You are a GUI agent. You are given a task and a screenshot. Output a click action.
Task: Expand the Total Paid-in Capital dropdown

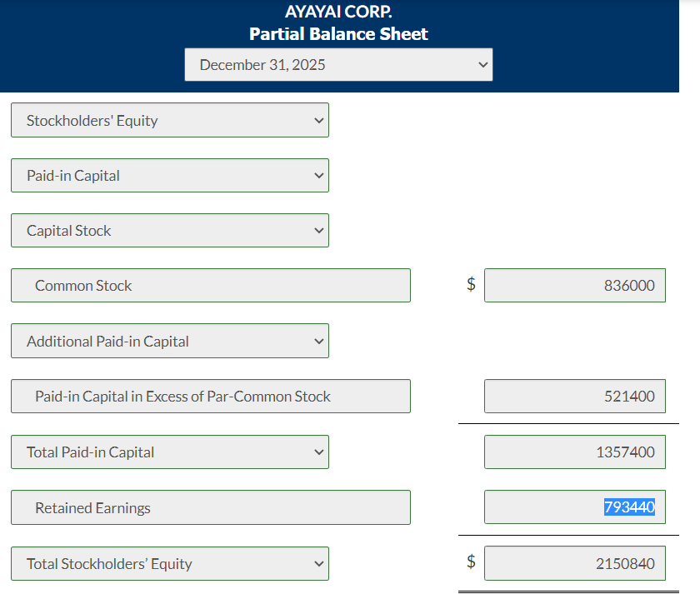[169, 452]
